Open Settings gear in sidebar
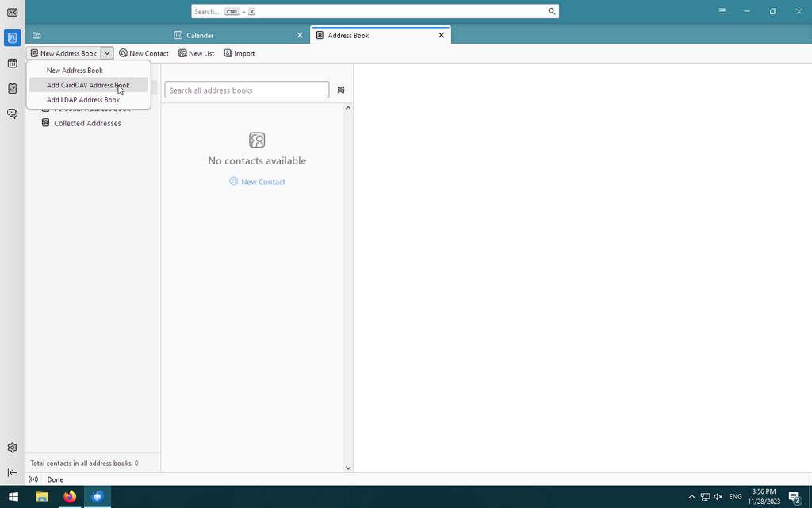812x508 pixels. click(x=12, y=448)
